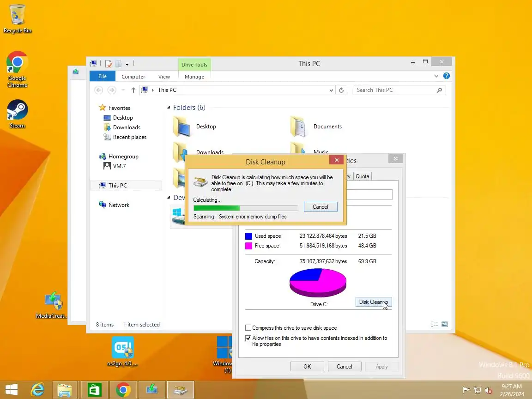This screenshot has height=399, width=532.
Task: Click the Disk Cleanup taskbar icon
Action: pyautogui.click(x=181, y=390)
